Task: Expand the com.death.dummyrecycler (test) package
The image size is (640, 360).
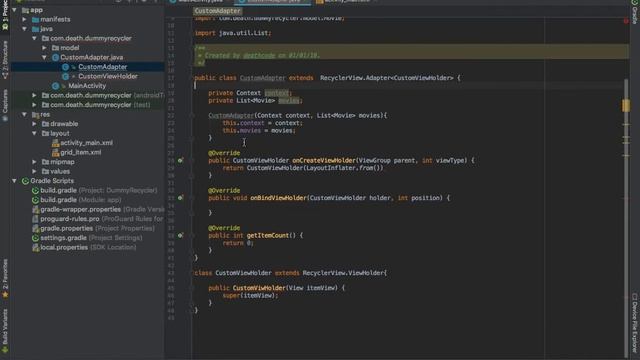Action: tap(35, 105)
